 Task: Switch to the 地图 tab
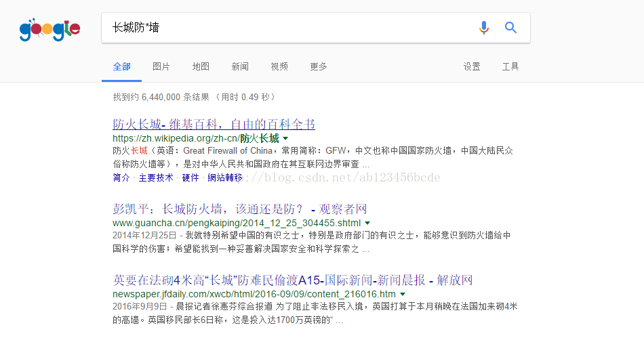tap(201, 67)
